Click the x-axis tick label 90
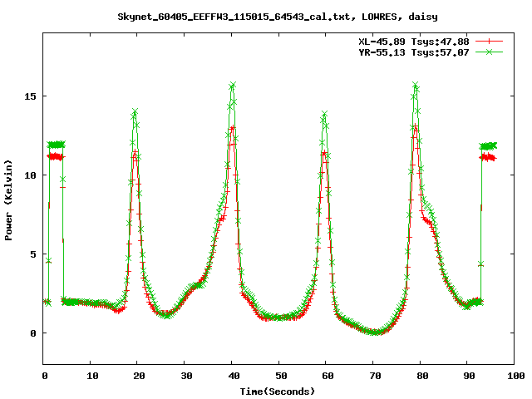 [469, 376]
